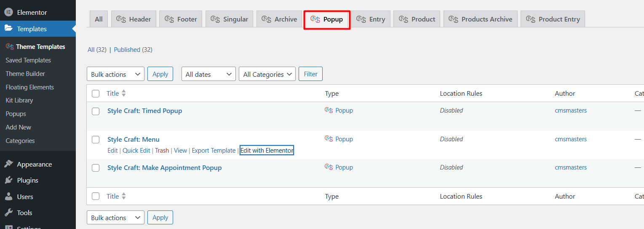Viewport: 644px width, 229px height.
Task: Click Edit link under Style Craft: Menu
Action: [x=112, y=151]
